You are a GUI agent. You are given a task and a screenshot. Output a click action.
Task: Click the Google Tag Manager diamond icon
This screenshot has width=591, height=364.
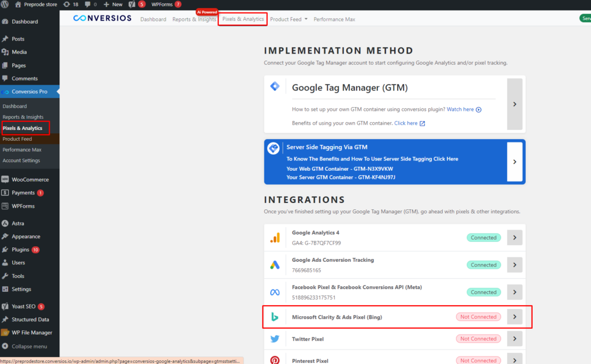pos(275,87)
